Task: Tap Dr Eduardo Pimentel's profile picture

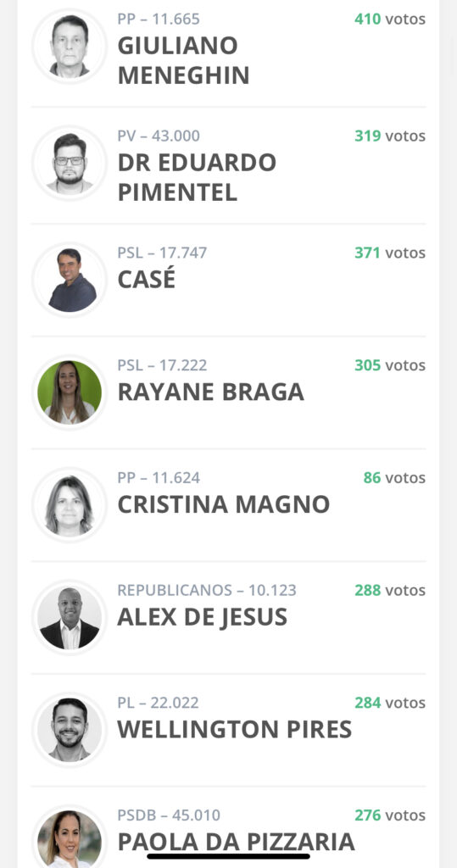Action: pos(70,163)
